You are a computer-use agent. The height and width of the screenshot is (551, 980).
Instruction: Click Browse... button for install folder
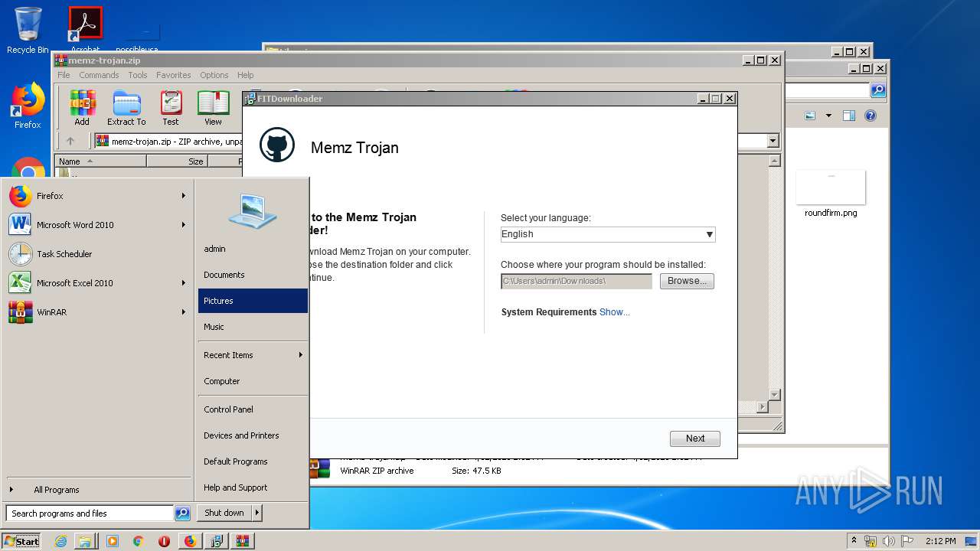click(687, 281)
